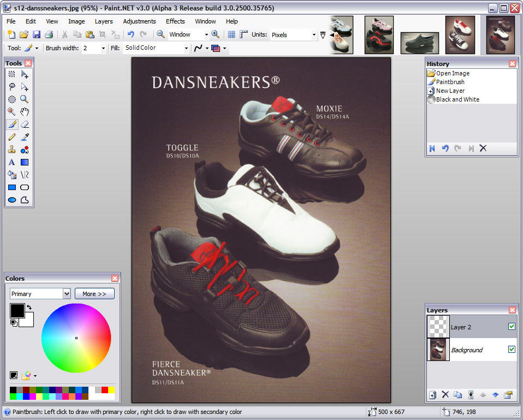The width and height of the screenshot is (523, 420).
Task: Click the Zoom Out magnifier icon
Action: tap(161, 34)
